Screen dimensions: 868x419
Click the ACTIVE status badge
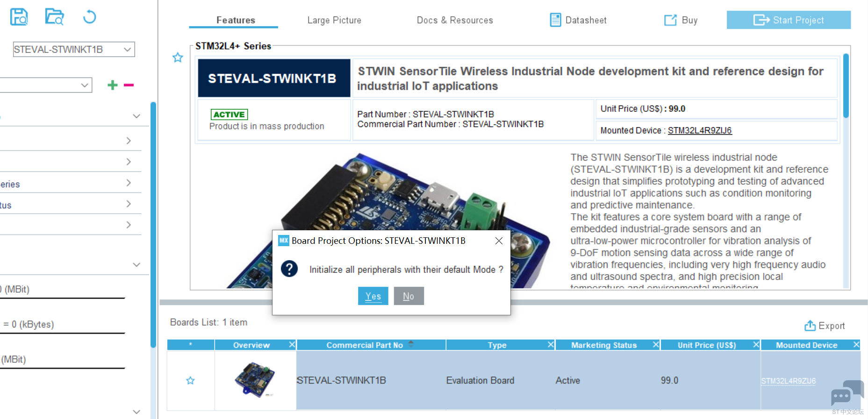coord(230,114)
